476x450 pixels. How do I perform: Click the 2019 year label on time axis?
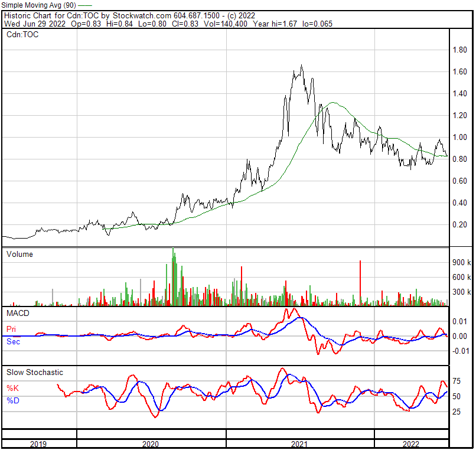pyautogui.click(x=38, y=445)
